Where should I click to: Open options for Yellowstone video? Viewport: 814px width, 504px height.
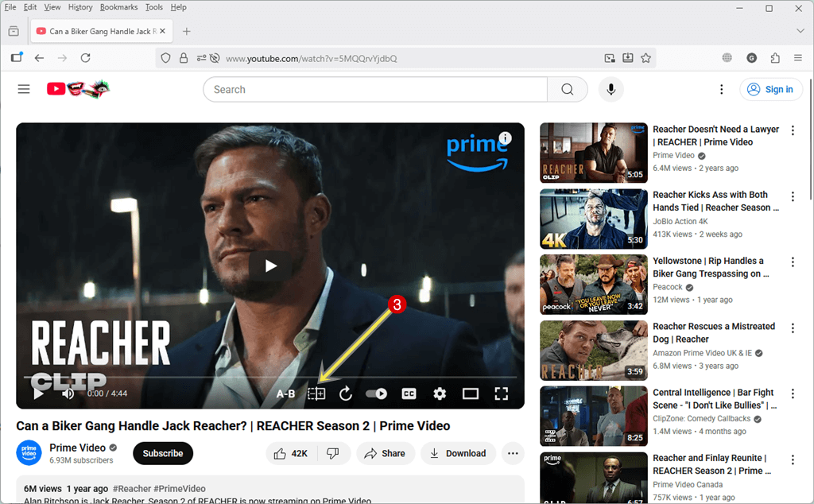(793, 262)
